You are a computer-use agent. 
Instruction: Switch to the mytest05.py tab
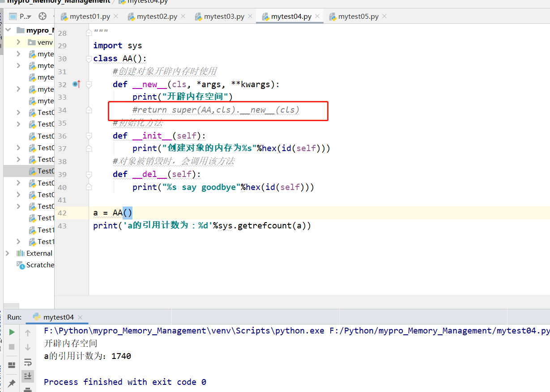pyautogui.click(x=358, y=17)
